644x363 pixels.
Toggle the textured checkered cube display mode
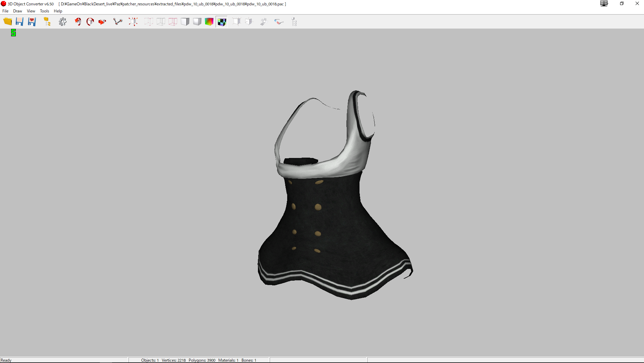click(222, 22)
